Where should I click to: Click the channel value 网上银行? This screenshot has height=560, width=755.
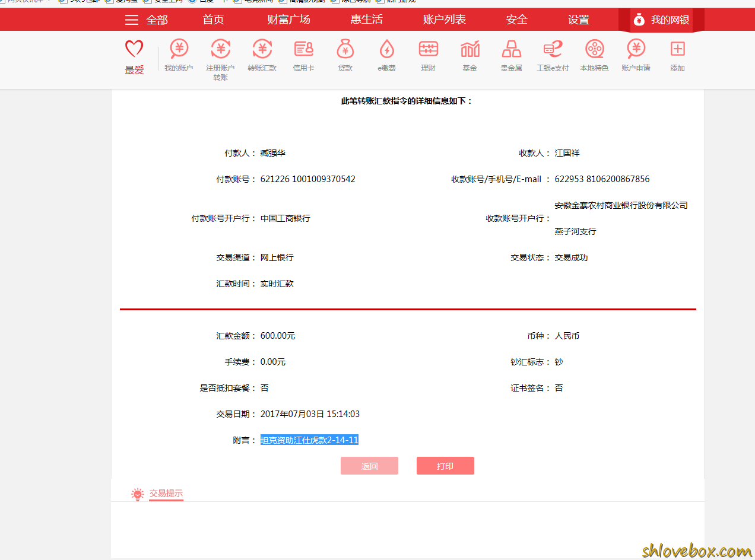pos(277,257)
